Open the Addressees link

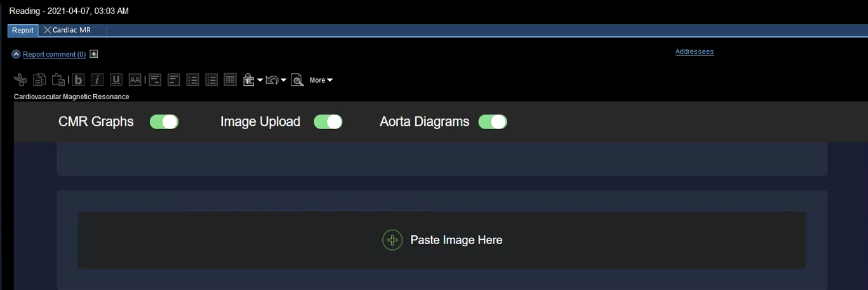[x=694, y=52]
